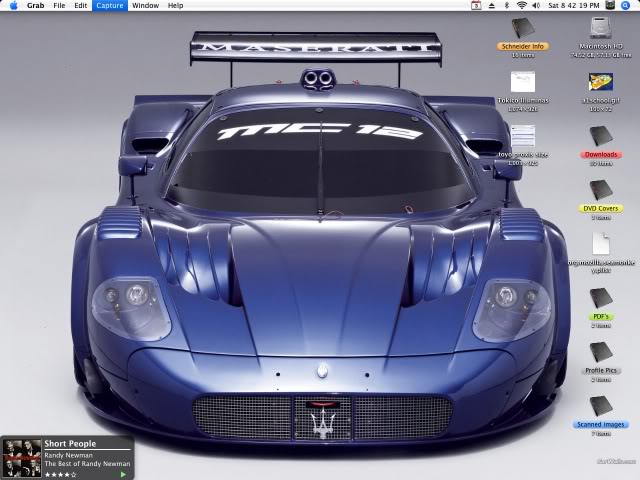Click the Downloads red label text

(x=601, y=155)
